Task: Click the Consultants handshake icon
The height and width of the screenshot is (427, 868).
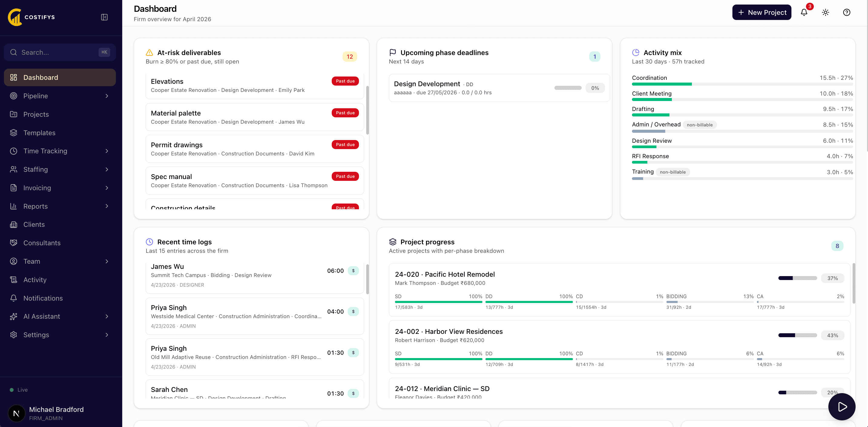Action: [x=14, y=243]
